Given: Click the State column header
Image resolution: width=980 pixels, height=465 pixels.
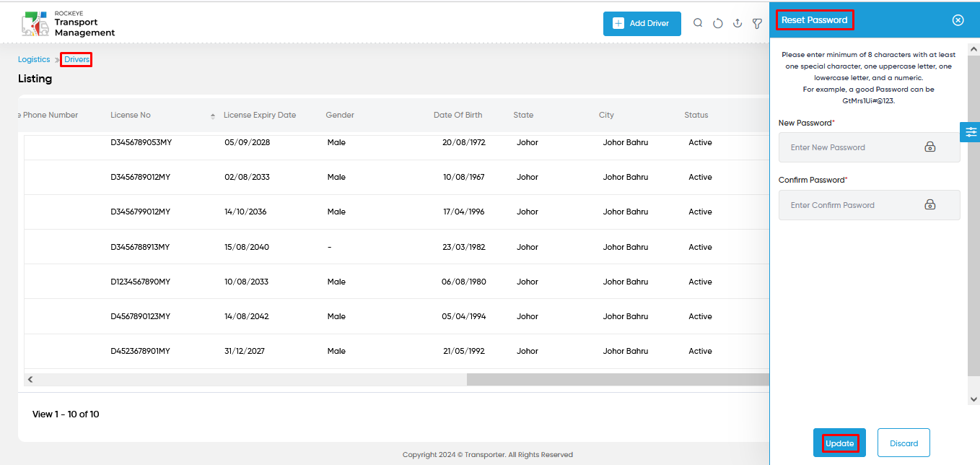Looking at the screenshot, I should tap(523, 116).
